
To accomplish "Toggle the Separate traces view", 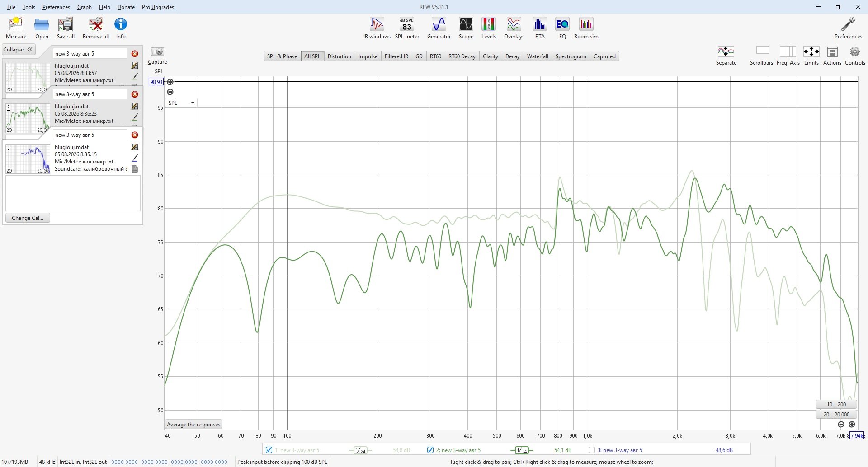I will pyautogui.click(x=726, y=56).
